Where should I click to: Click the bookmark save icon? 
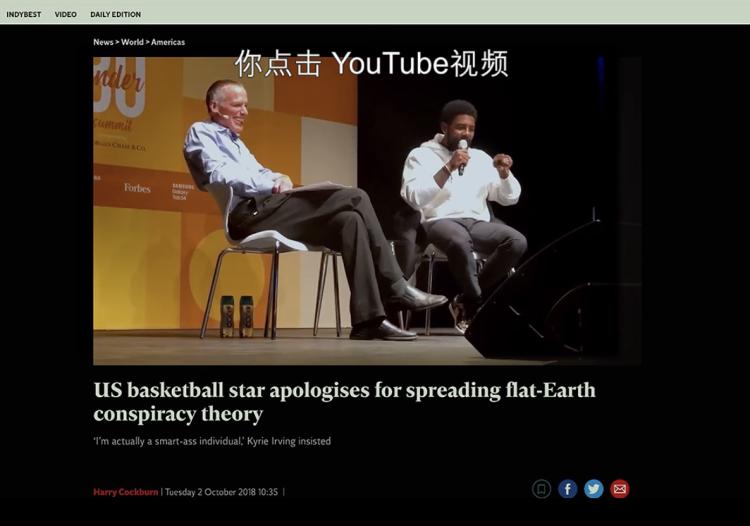541,489
